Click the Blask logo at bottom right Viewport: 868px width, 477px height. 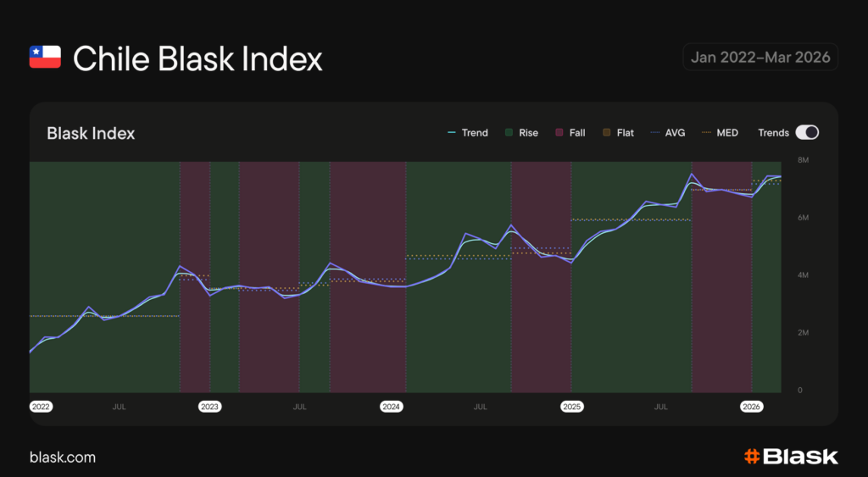791,457
